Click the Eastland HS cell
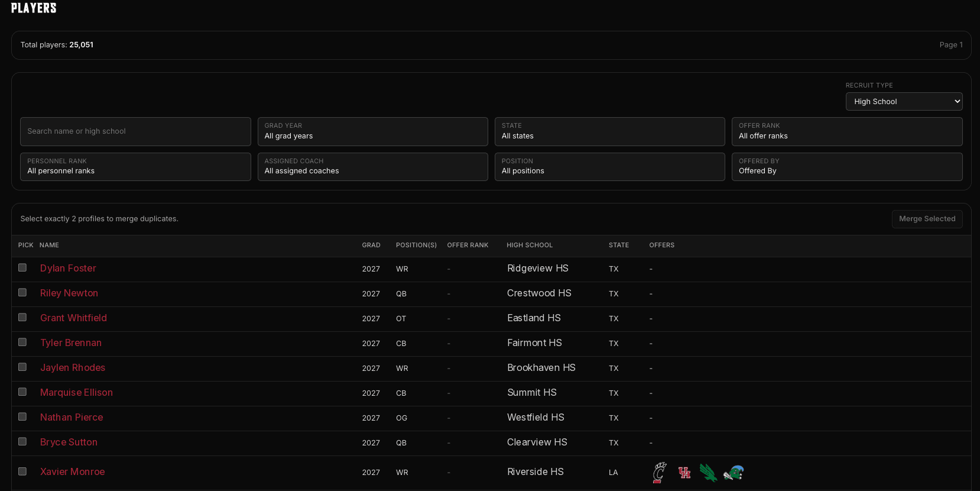Viewport: 980px width, 491px height. 534,318
